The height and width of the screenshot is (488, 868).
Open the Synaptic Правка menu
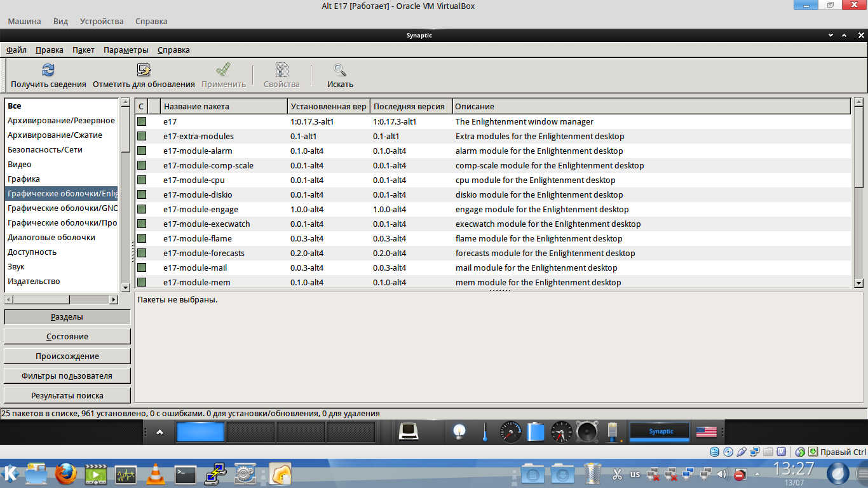coord(50,50)
